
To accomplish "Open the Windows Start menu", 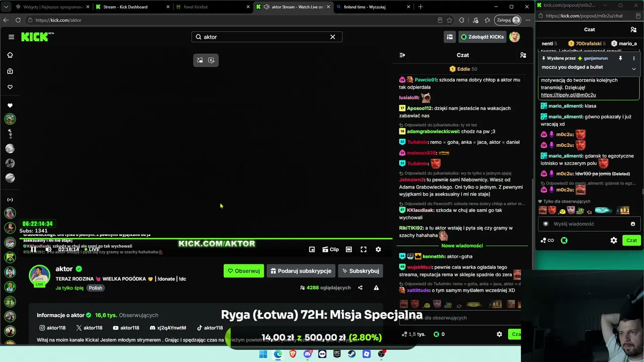I will 263,354.
